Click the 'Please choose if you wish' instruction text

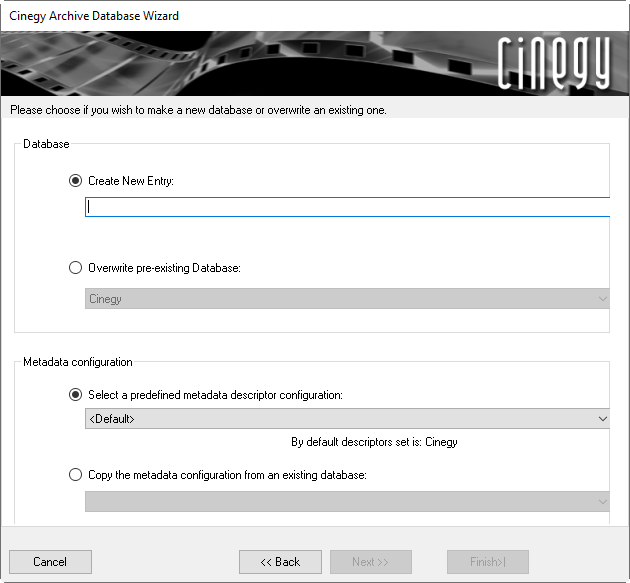198,110
